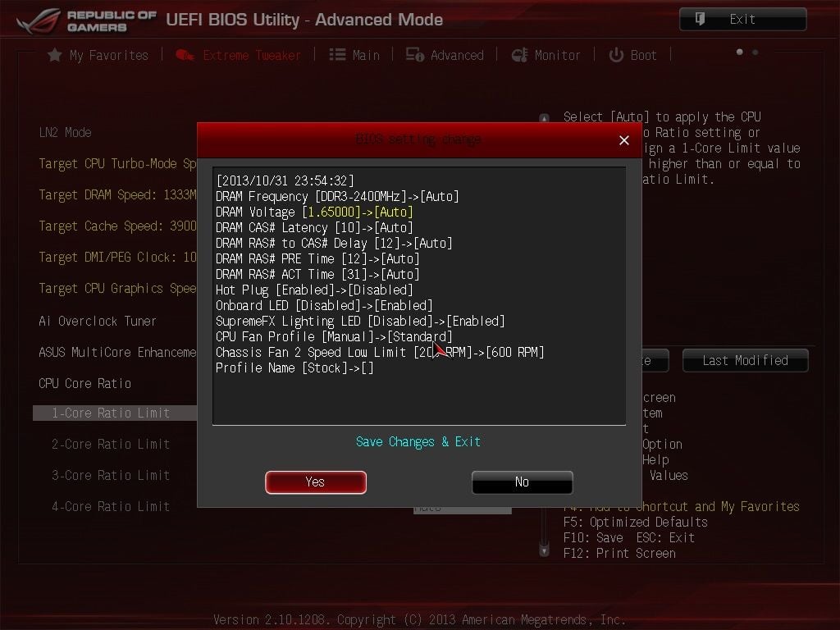Select the first page indicator dot

[740, 52]
